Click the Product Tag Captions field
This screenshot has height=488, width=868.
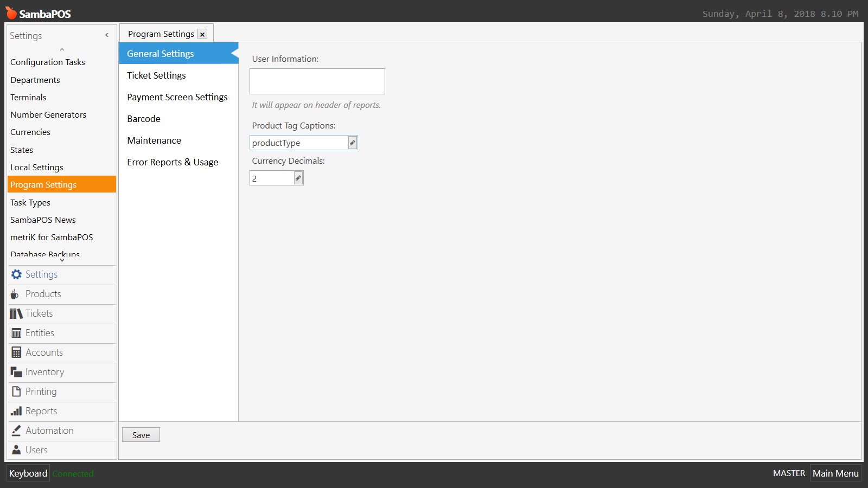(299, 143)
